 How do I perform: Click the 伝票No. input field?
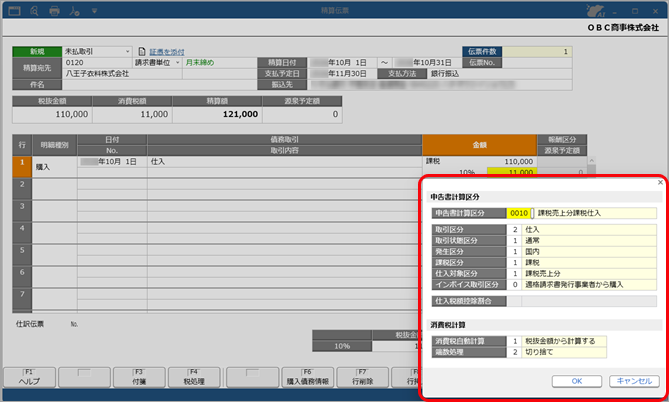click(537, 63)
